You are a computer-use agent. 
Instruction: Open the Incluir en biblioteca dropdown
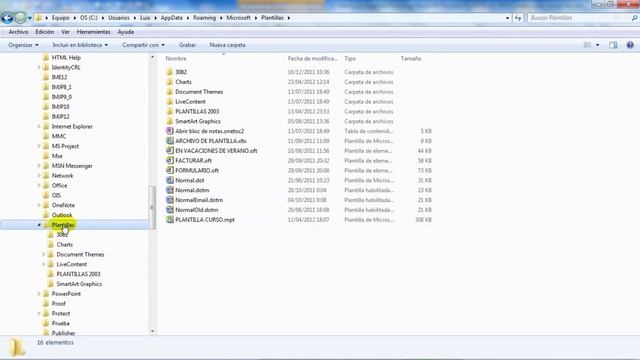[80, 45]
